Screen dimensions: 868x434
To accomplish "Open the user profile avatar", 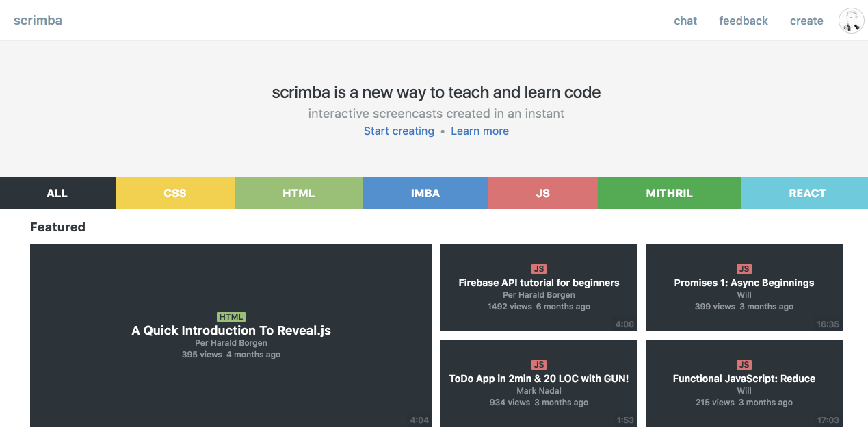I will [852, 21].
